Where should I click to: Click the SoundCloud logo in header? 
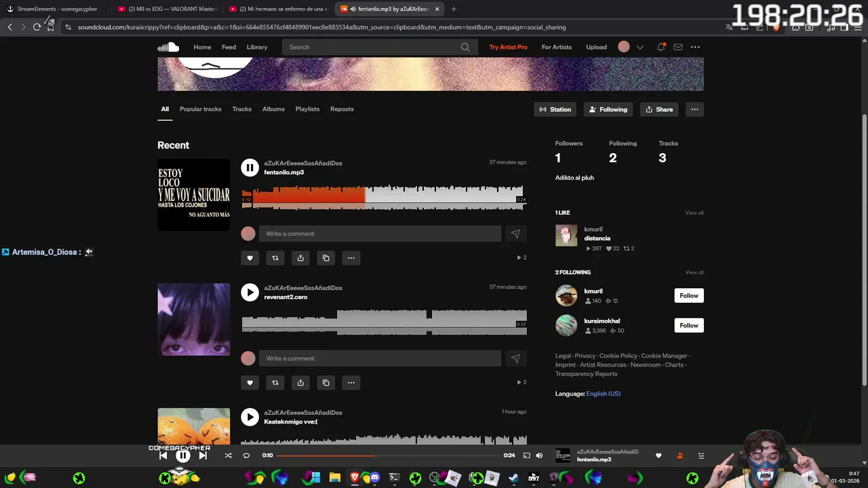pyautogui.click(x=168, y=47)
